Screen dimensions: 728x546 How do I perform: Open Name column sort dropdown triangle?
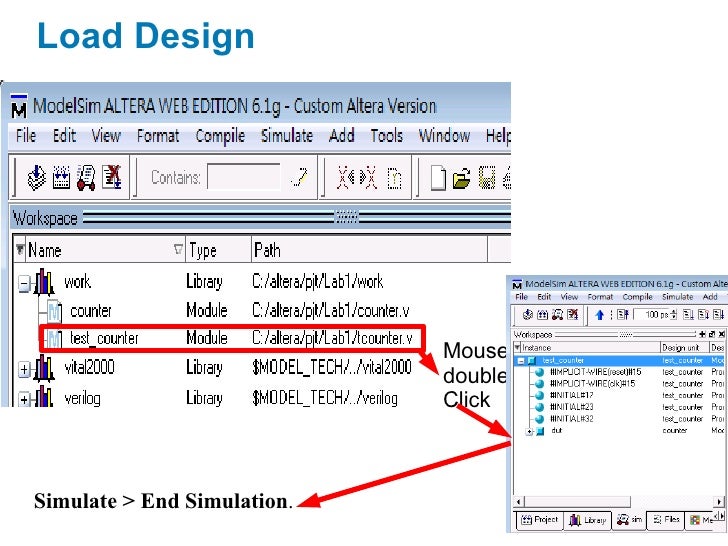click(178, 249)
